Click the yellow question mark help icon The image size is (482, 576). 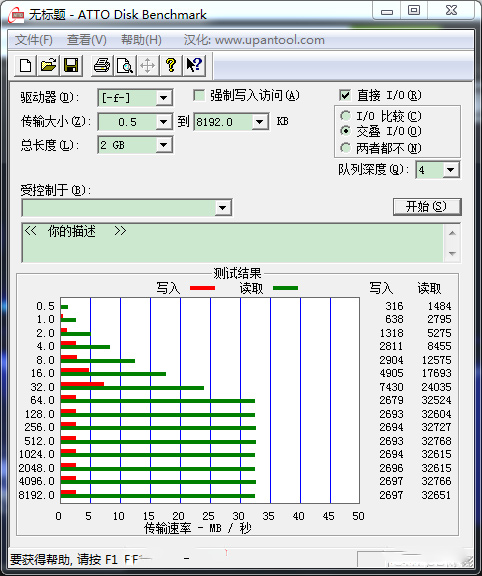pos(171,66)
